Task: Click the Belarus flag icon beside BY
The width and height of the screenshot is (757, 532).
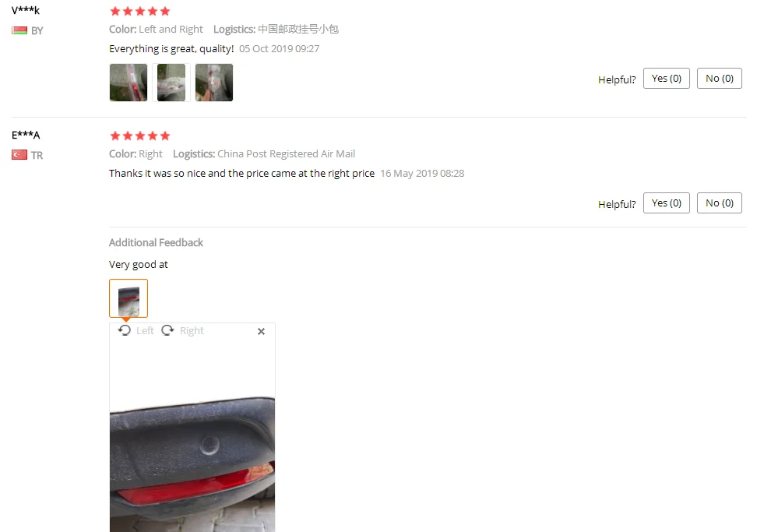Action: click(19, 30)
